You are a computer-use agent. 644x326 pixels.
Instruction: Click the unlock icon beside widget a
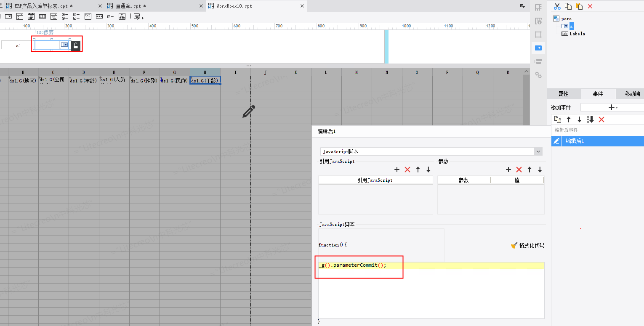click(76, 45)
